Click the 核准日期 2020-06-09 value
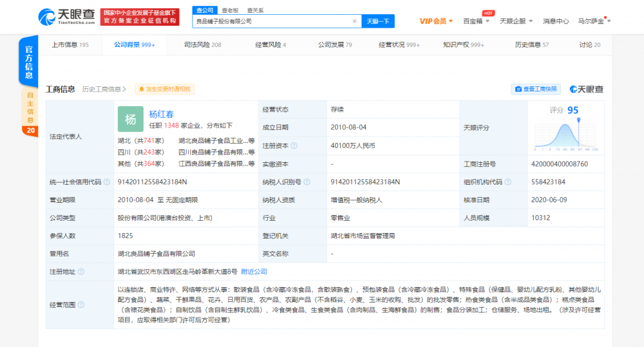The width and height of the screenshot is (644, 347). [x=549, y=200]
